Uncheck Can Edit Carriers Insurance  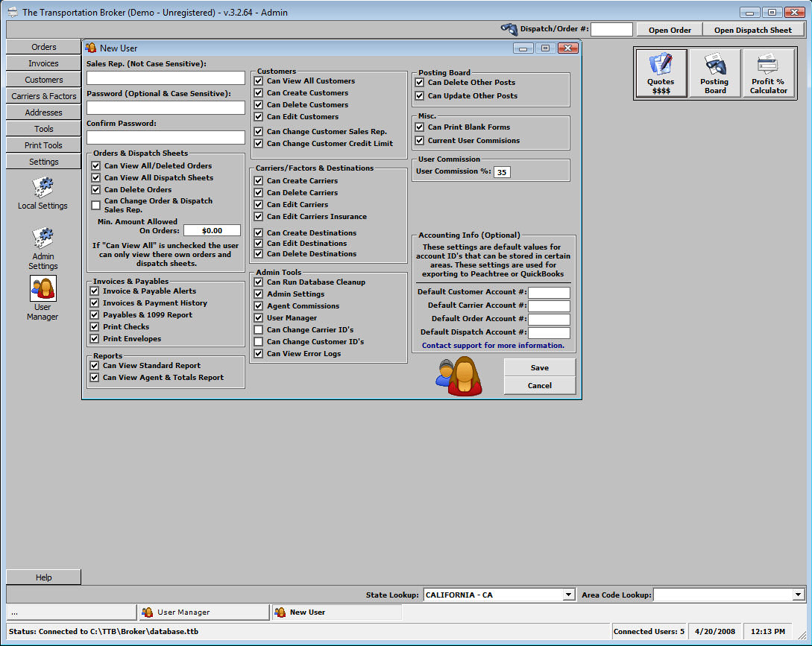(259, 216)
